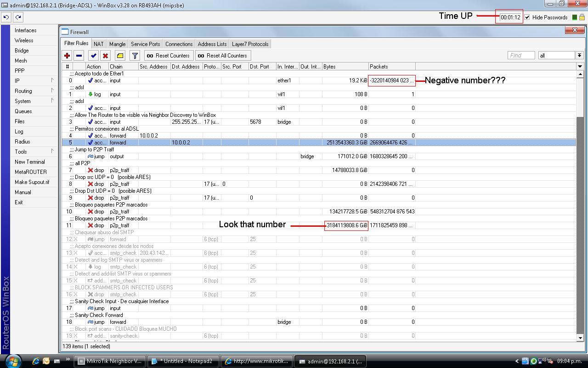This screenshot has width=588, height=368.
Task: Click the undo arrow in WinBox toolbar
Action: click(6, 17)
